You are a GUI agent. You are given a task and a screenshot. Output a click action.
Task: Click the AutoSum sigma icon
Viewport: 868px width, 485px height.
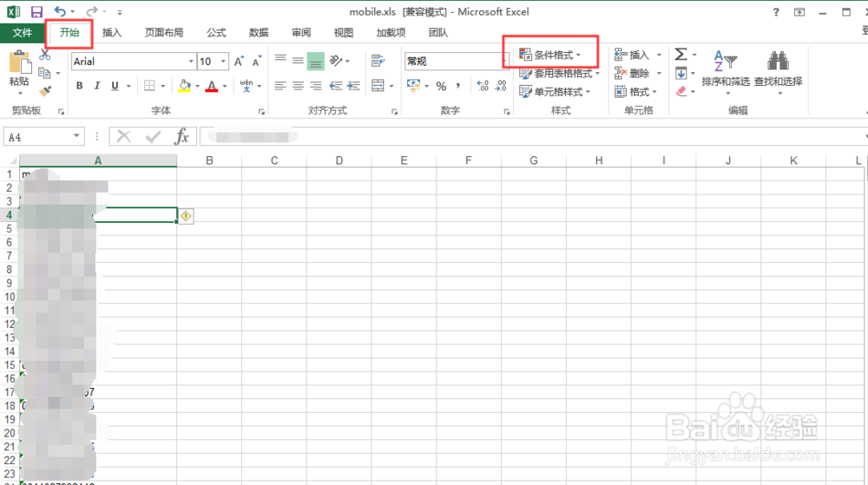pos(681,54)
